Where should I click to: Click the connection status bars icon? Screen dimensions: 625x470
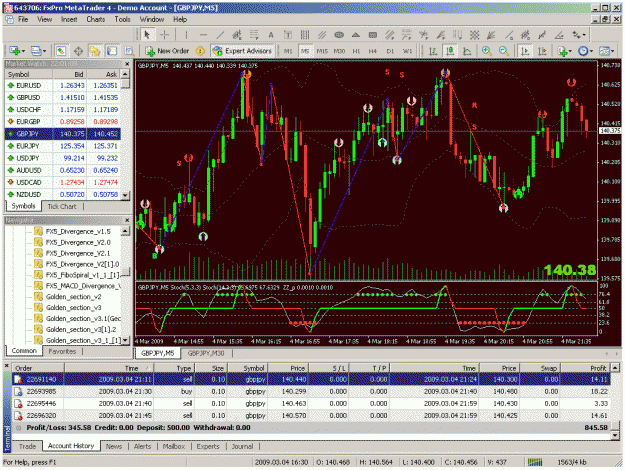[535, 462]
